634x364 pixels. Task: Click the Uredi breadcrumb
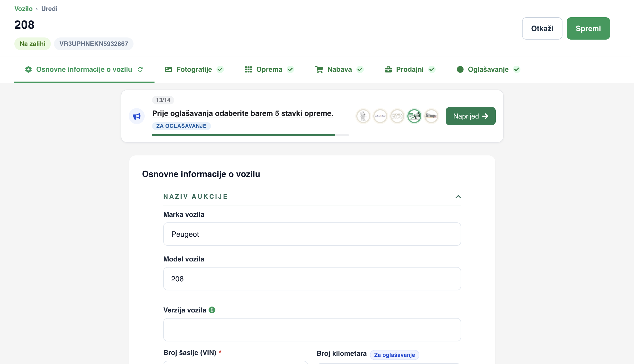click(49, 9)
